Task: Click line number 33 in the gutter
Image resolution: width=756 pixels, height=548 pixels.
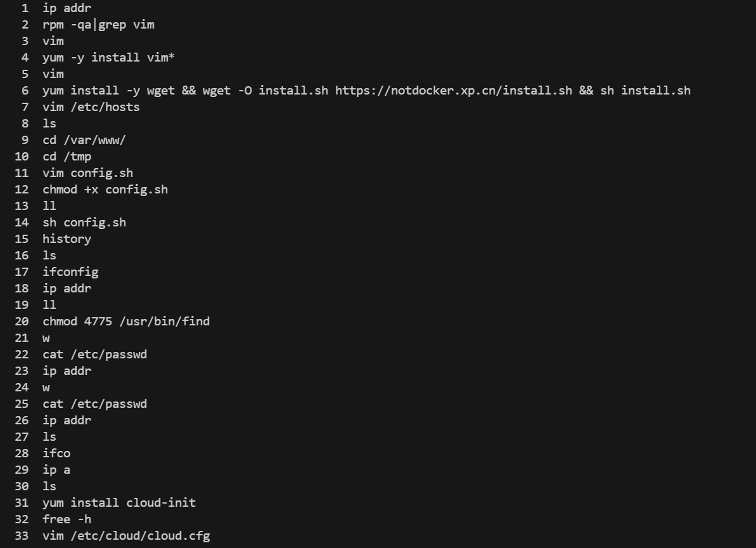Action: tap(22, 536)
